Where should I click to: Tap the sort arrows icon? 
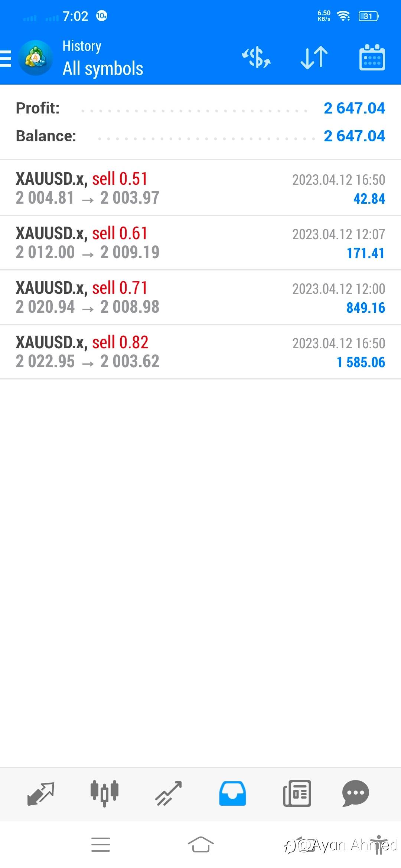point(314,58)
